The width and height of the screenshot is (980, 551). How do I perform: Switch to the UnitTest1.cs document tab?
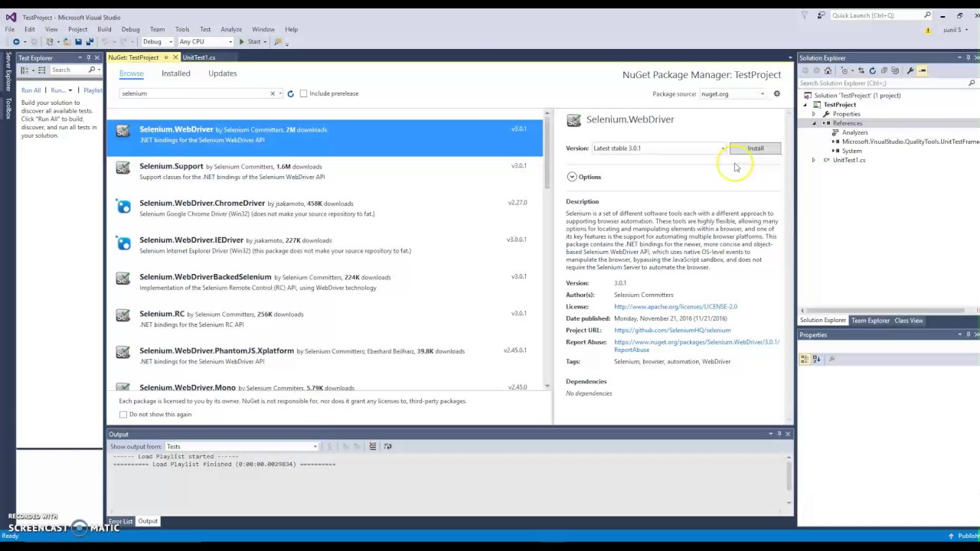tap(199, 57)
